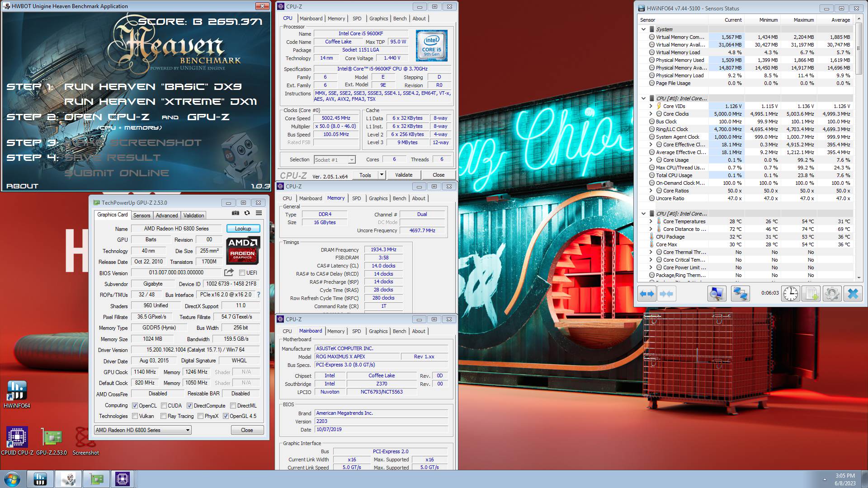The width and height of the screenshot is (868, 488).
Task: Click Close button in GPU-Z
Action: tap(247, 430)
